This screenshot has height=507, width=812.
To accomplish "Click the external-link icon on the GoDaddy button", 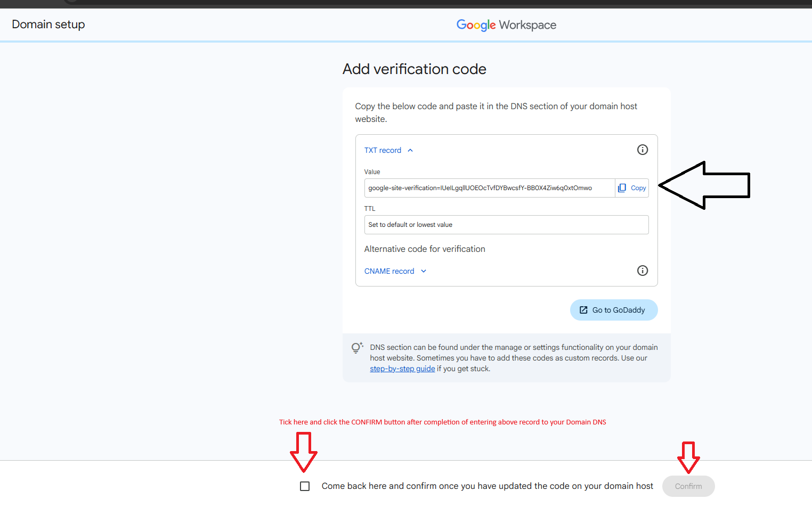I will point(583,310).
